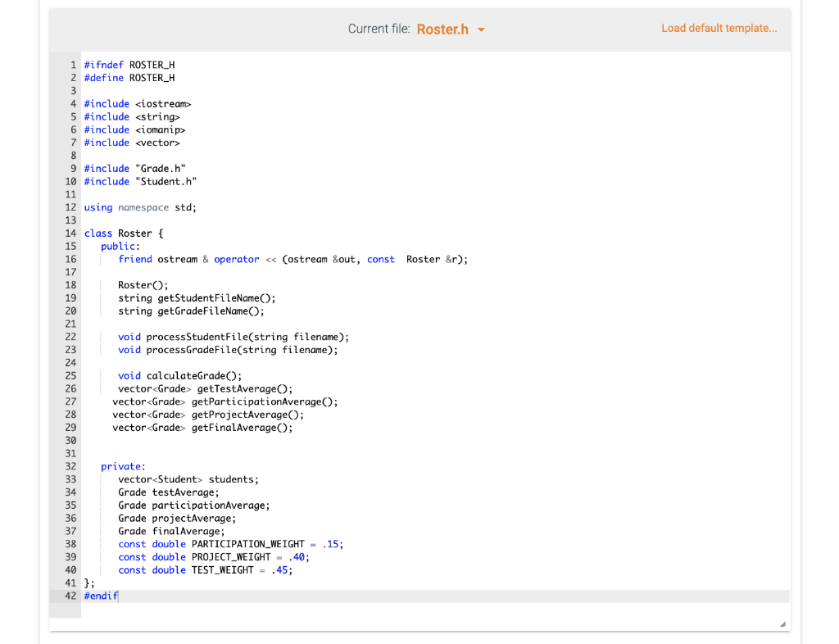Click line number 42 in the gutter
Screen dimensions: 839x644
(x=70, y=596)
